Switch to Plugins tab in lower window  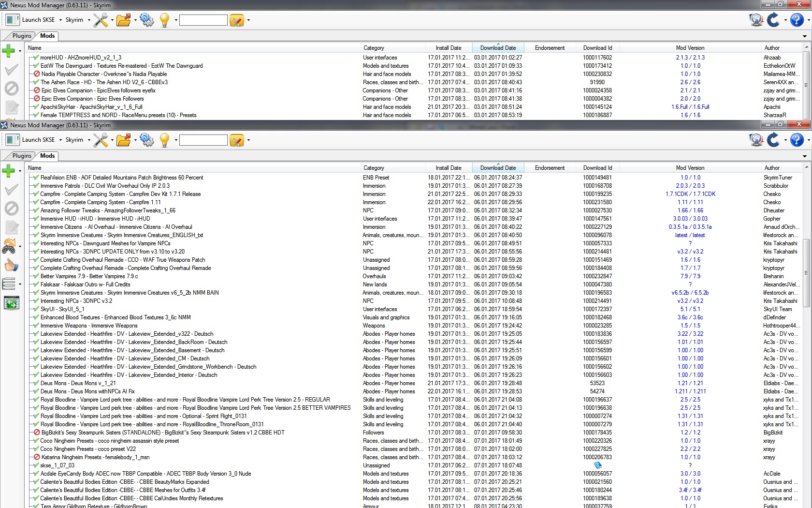pos(22,156)
